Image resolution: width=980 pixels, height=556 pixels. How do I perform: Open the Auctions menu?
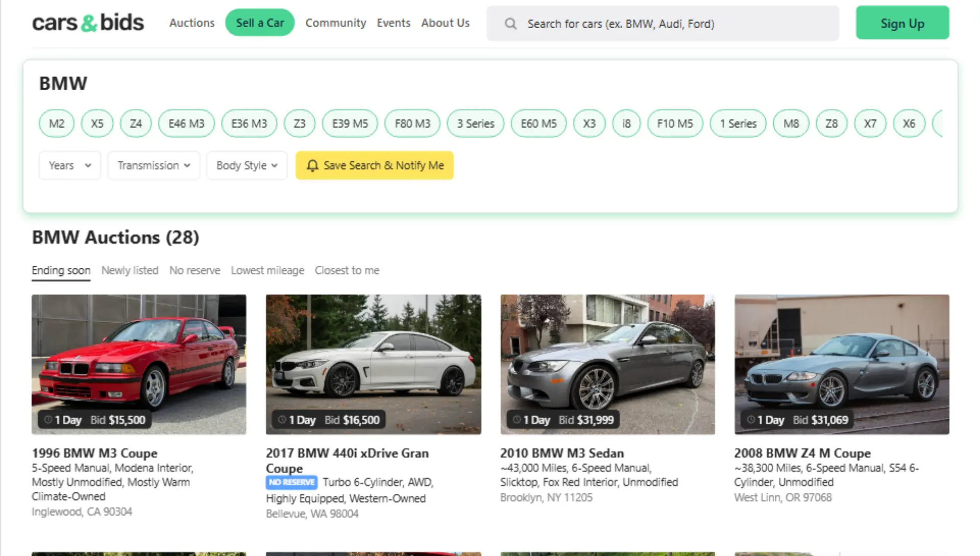coord(192,23)
